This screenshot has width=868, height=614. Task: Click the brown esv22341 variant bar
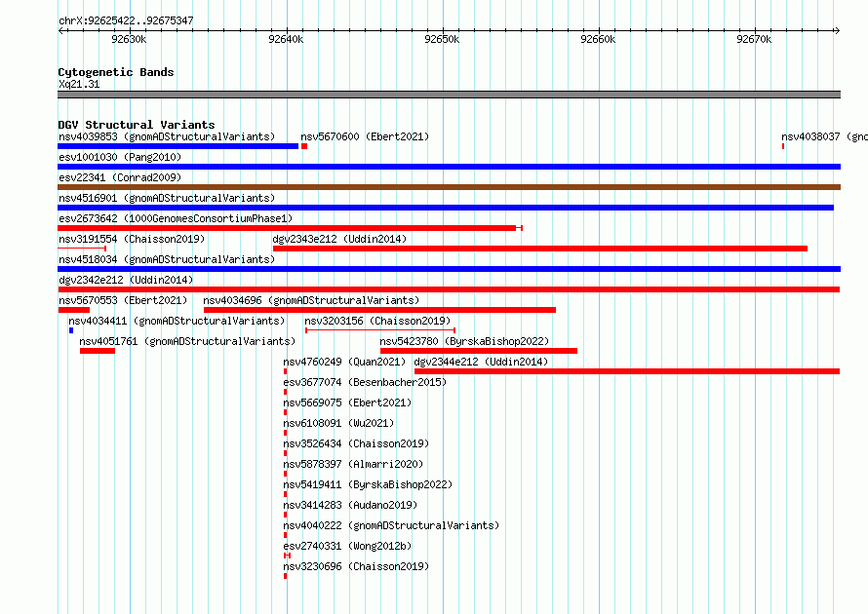[449, 187]
